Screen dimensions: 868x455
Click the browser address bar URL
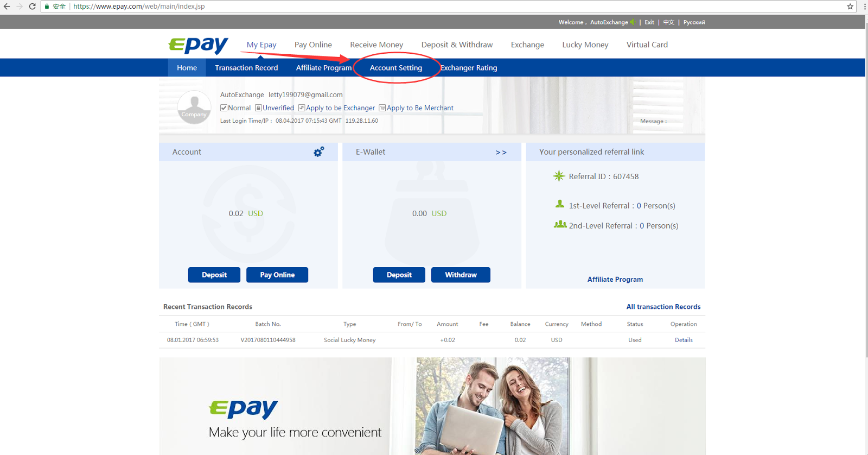tap(139, 7)
